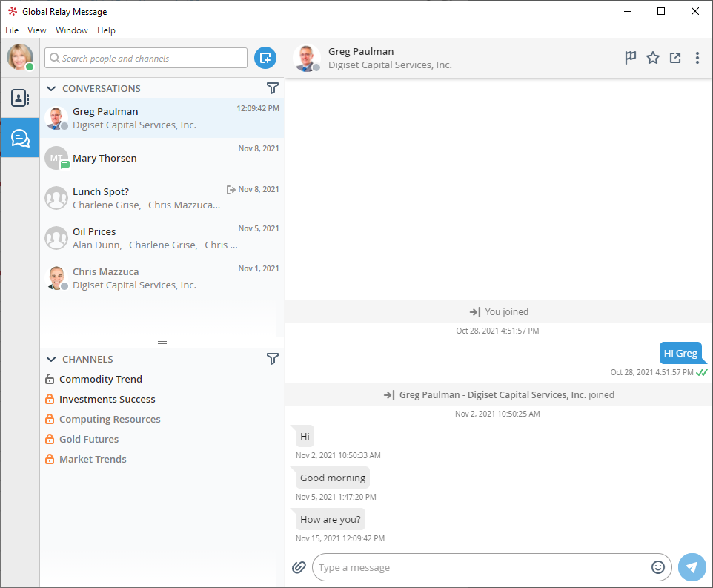This screenshot has height=588, width=713.
Task: Pop out the chat into a new window
Action: point(674,57)
